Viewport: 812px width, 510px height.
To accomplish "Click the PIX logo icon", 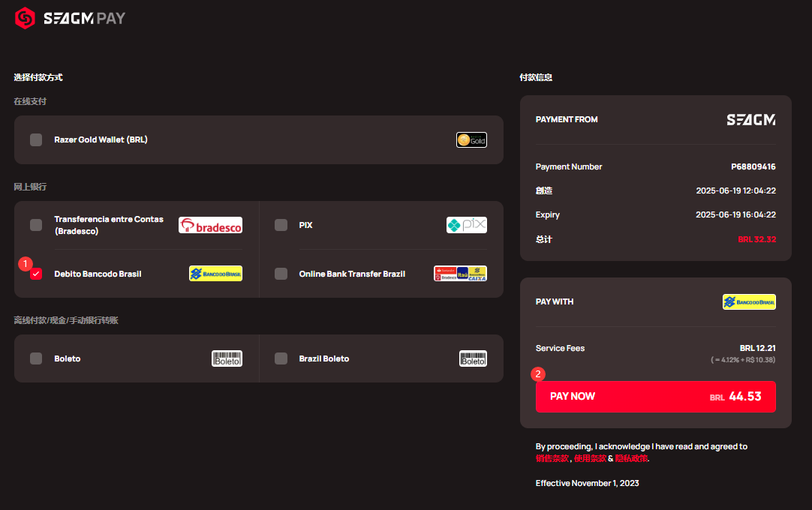I will (x=467, y=225).
